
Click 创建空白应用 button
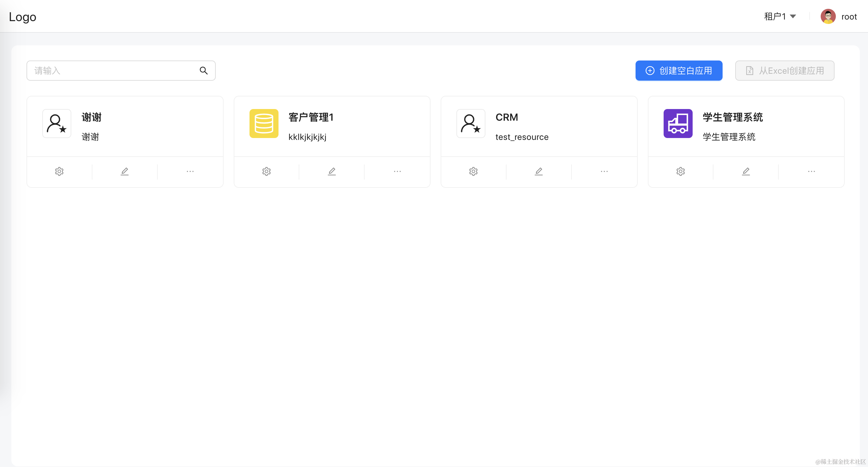pos(679,71)
